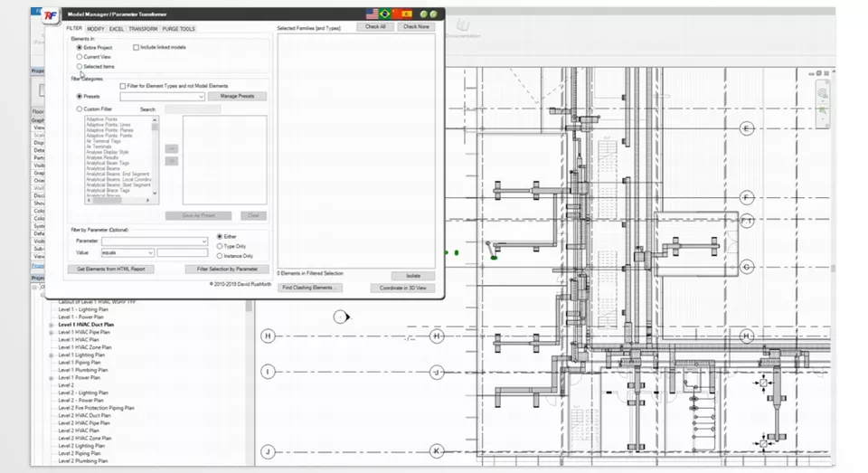The height and width of the screenshot is (473, 868).
Task: Enable Include linked models checkbox
Action: (x=137, y=48)
